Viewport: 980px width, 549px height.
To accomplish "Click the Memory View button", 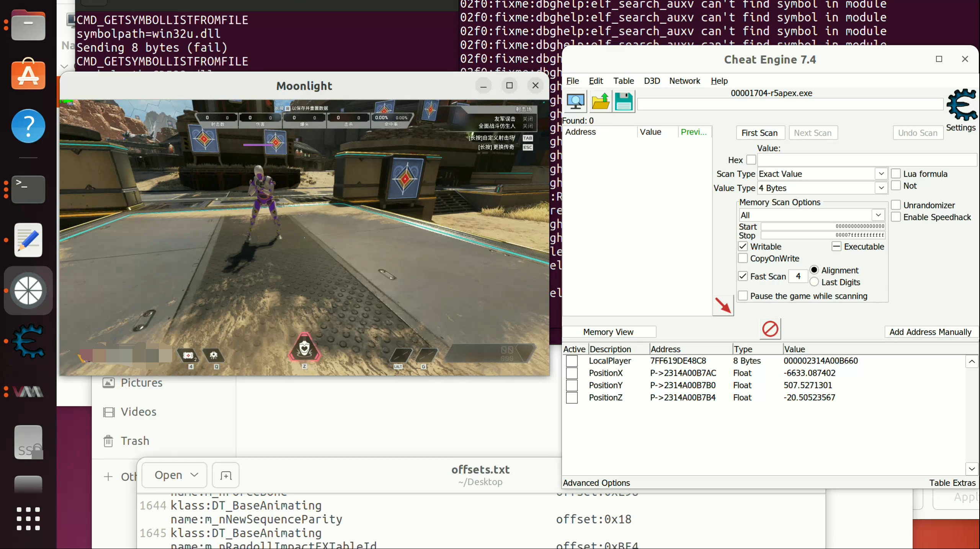I will click(x=608, y=332).
